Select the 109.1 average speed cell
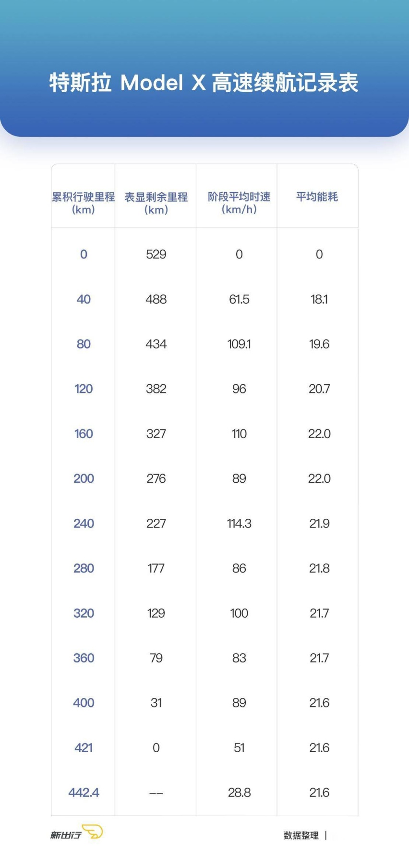The image size is (409, 868). [239, 344]
